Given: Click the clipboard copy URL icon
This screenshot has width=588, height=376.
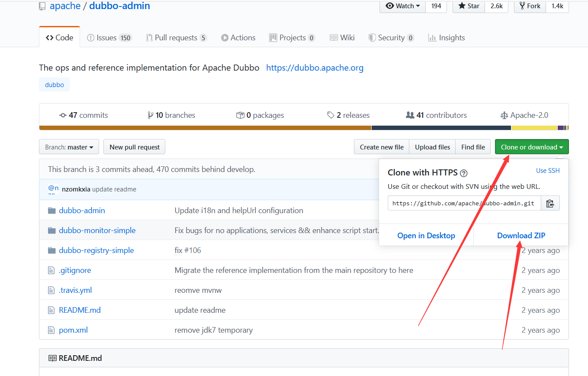Looking at the screenshot, I should [550, 203].
